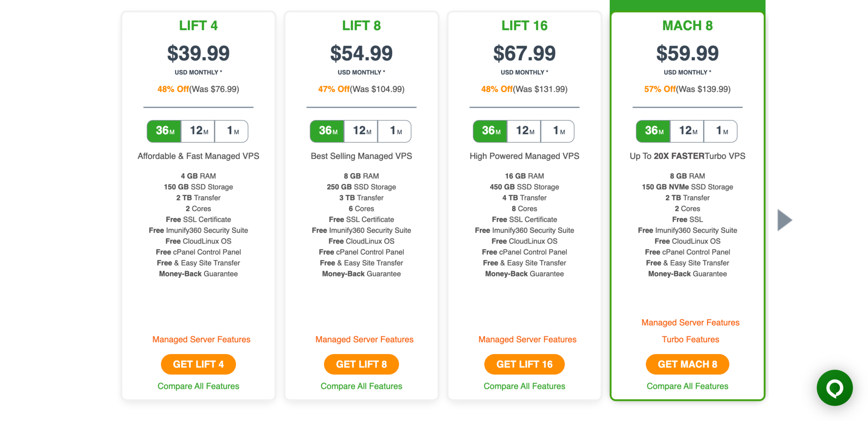This screenshot has width=868, height=421.
Task: View Managed Server Features for LIFT 16
Action: pyautogui.click(x=527, y=339)
